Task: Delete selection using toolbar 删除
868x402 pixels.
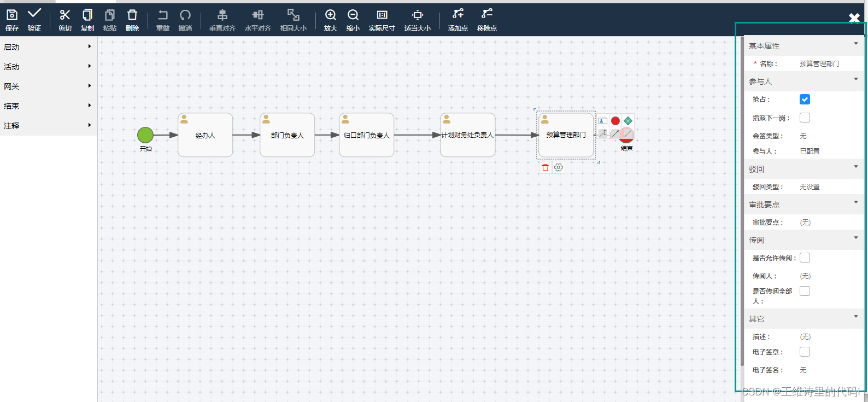Action: click(132, 20)
